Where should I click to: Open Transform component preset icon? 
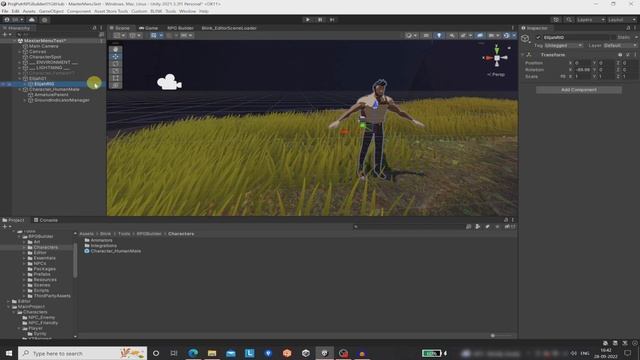(x=628, y=54)
